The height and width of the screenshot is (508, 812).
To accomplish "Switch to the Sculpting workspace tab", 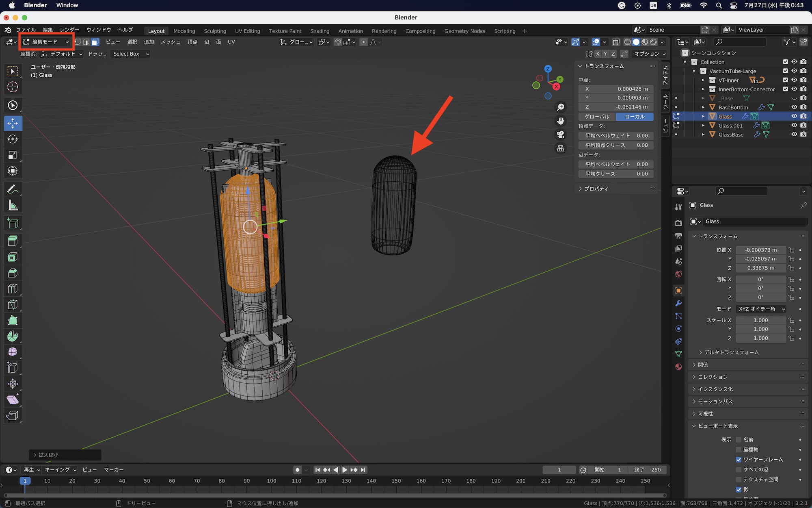I will point(215,31).
